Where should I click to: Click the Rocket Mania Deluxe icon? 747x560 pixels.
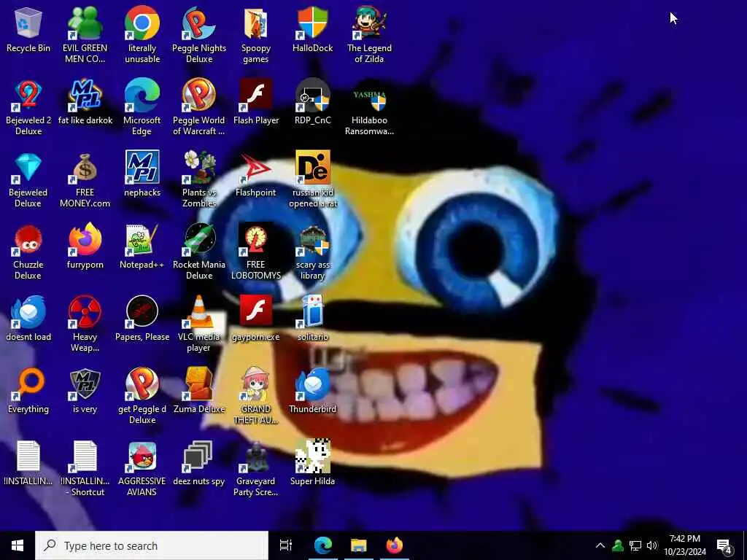(199, 240)
